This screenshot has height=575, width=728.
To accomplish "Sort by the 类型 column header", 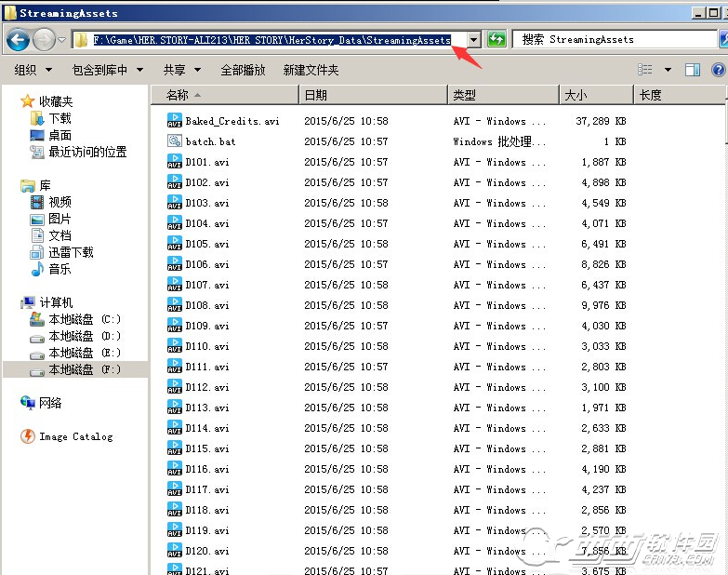I will click(x=503, y=95).
